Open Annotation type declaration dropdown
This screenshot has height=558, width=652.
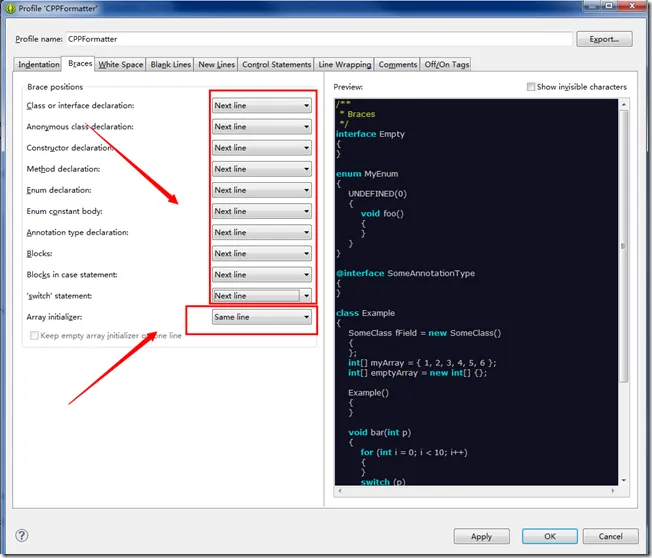tap(262, 232)
